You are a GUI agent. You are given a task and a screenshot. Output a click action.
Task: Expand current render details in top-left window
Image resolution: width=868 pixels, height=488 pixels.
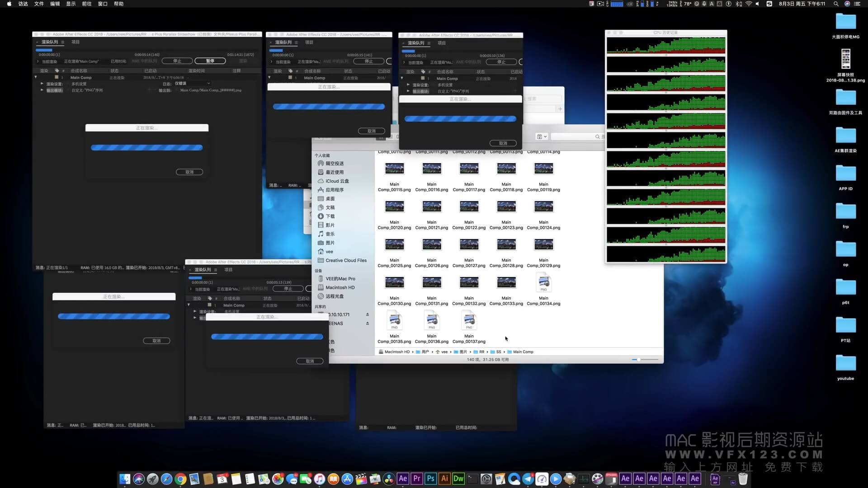[38, 61]
